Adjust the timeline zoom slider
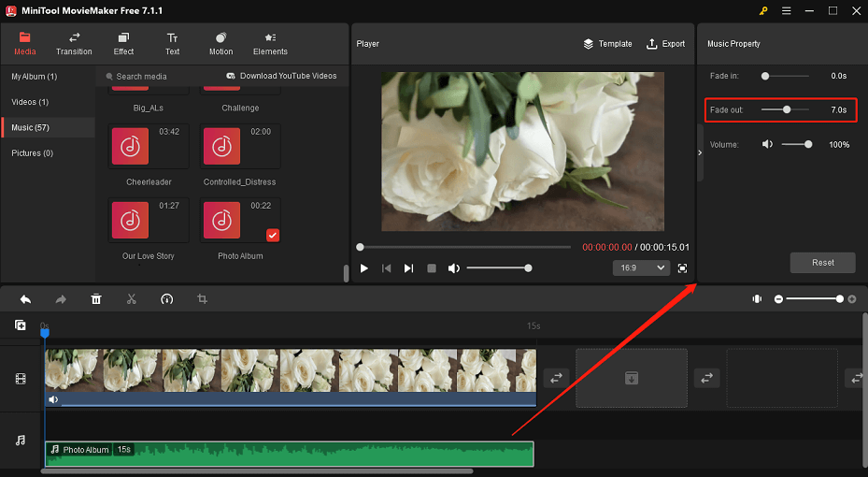The width and height of the screenshot is (868, 477). [x=813, y=299]
